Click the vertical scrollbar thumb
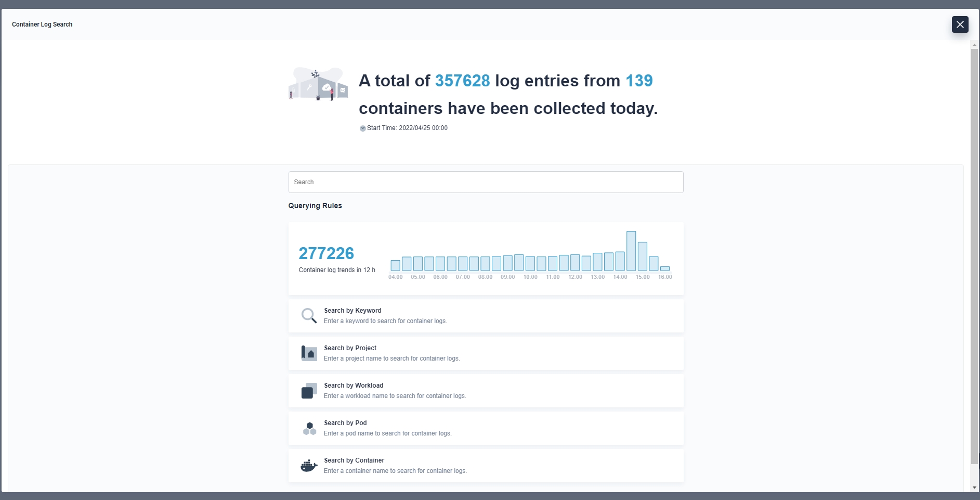Image resolution: width=980 pixels, height=500 pixels. click(974, 255)
